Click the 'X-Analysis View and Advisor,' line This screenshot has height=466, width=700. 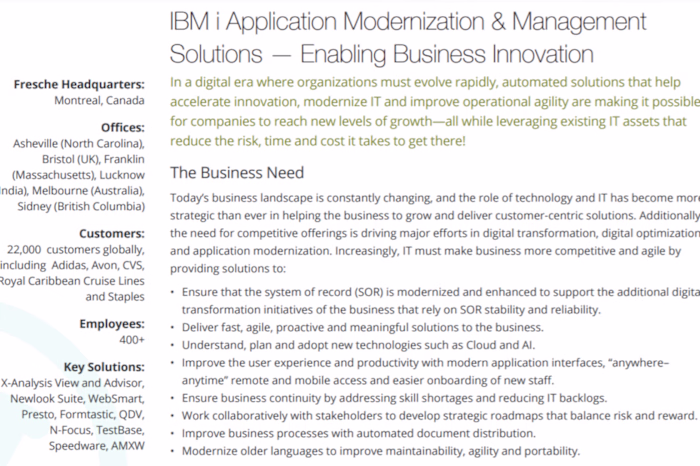point(72,383)
